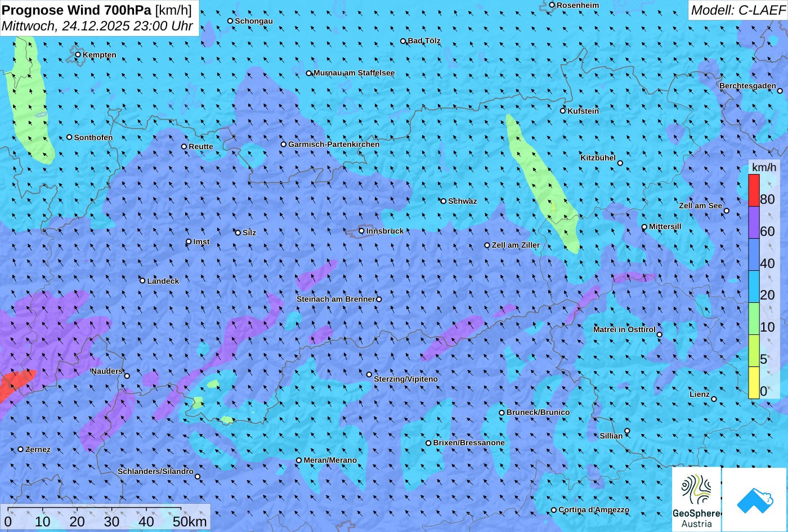Click the Lienz city label
788x532 pixels.
[700, 394]
